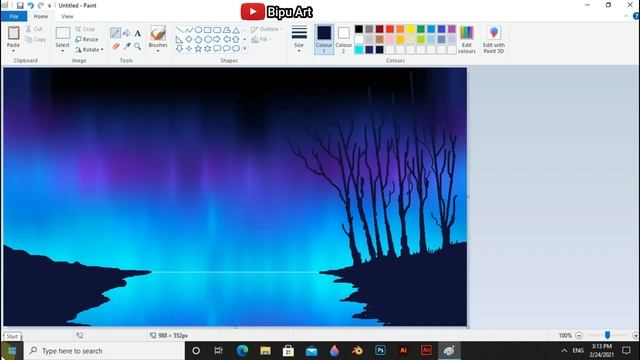
Task: Activate the Colour 2 selector
Action: coord(343,39)
